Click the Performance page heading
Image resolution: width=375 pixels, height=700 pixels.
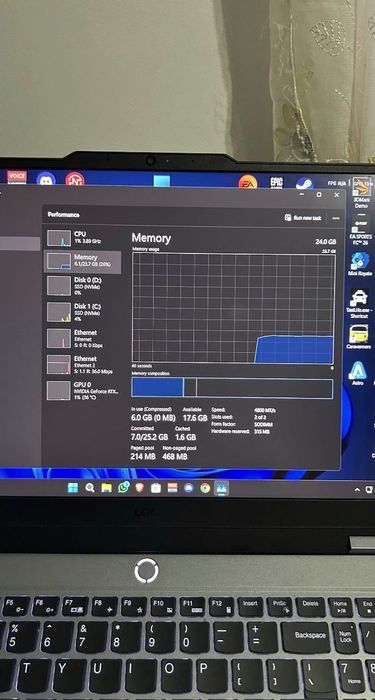tap(63, 215)
